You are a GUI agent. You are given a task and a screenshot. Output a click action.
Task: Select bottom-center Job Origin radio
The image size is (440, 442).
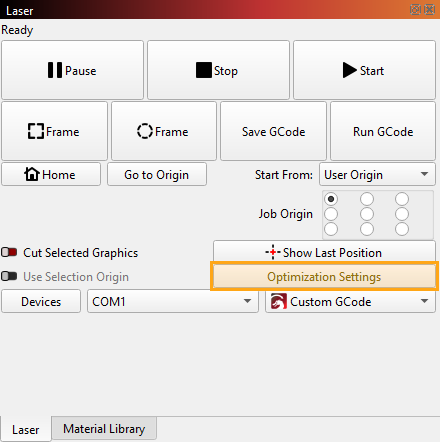click(367, 229)
